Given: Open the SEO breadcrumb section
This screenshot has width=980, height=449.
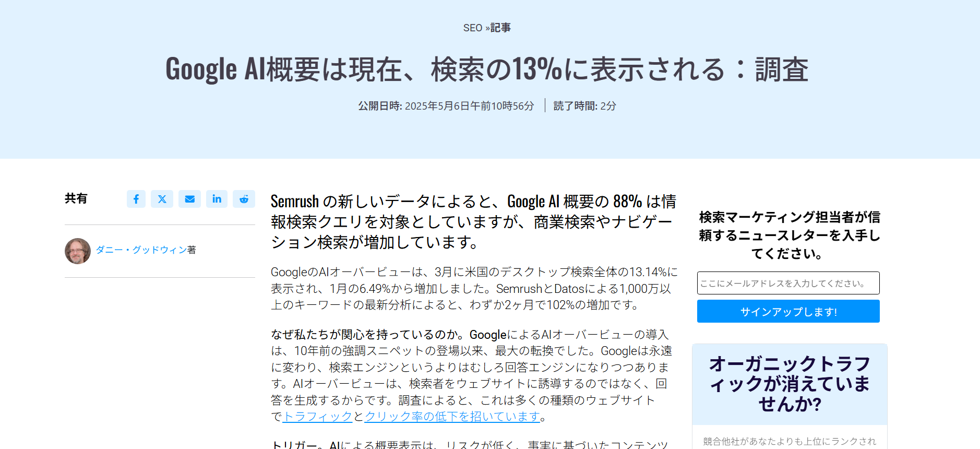Looking at the screenshot, I should click(473, 28).
